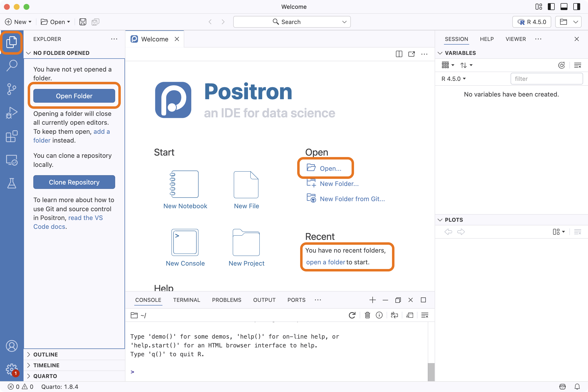Move Welcome editor into new window

tap(412, 54)
